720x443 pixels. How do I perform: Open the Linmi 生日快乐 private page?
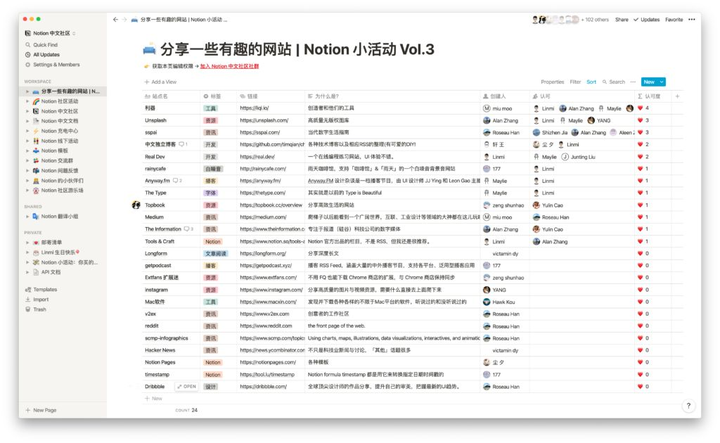(60, 252)
